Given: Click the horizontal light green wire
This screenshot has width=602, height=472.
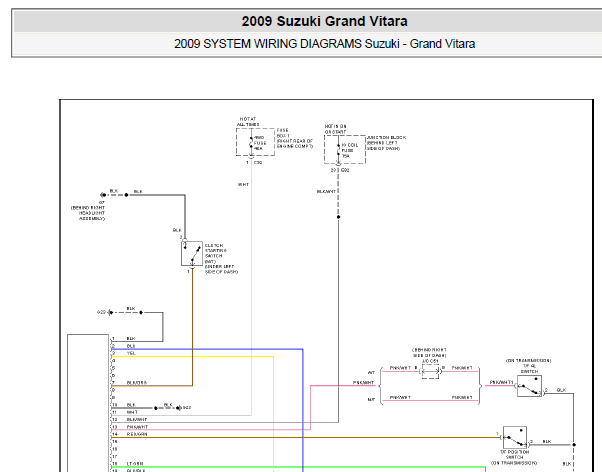Looking at the screenshot, I should [x=299, y=467].
